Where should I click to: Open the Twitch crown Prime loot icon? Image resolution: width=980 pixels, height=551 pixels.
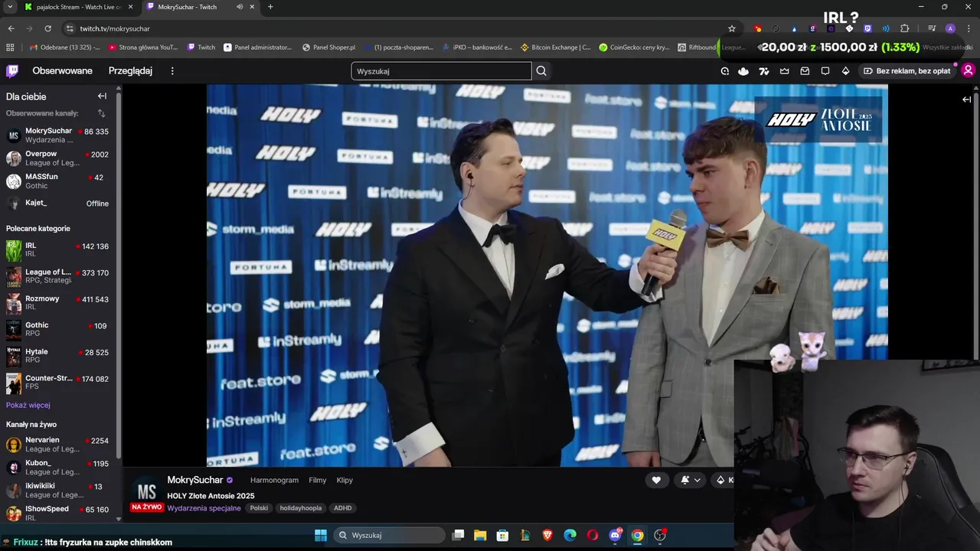785,71
